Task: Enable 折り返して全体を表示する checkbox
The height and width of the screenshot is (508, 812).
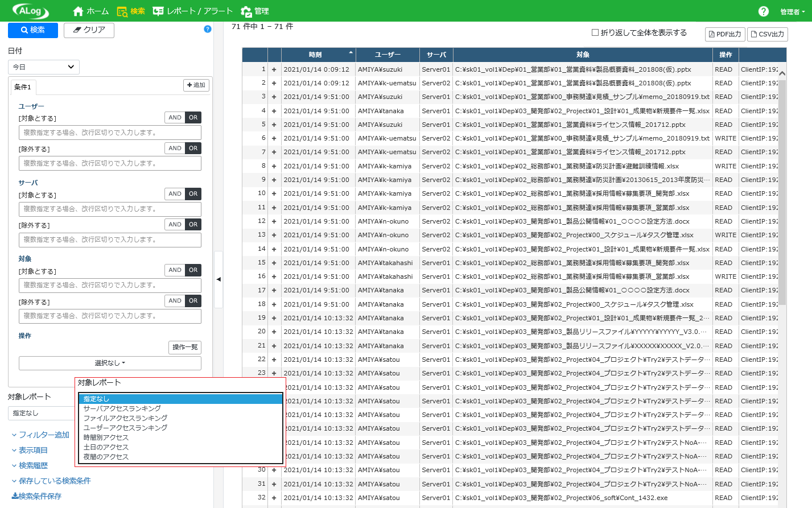Action: pyautogui.click(x=595, y=32)
